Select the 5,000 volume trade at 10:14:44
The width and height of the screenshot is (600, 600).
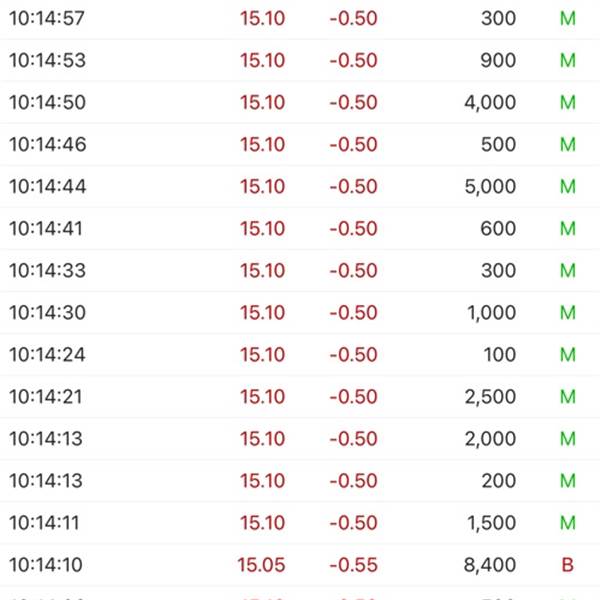(x=300, y=186)
